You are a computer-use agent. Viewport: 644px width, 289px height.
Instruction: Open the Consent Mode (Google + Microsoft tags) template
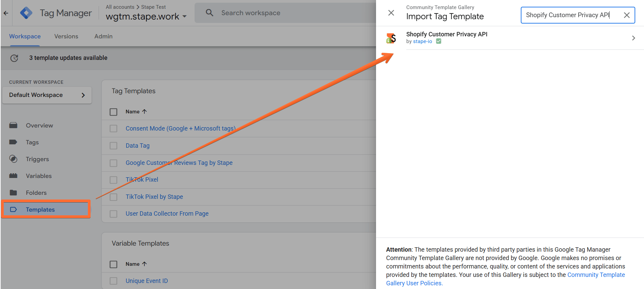point(181,129)
